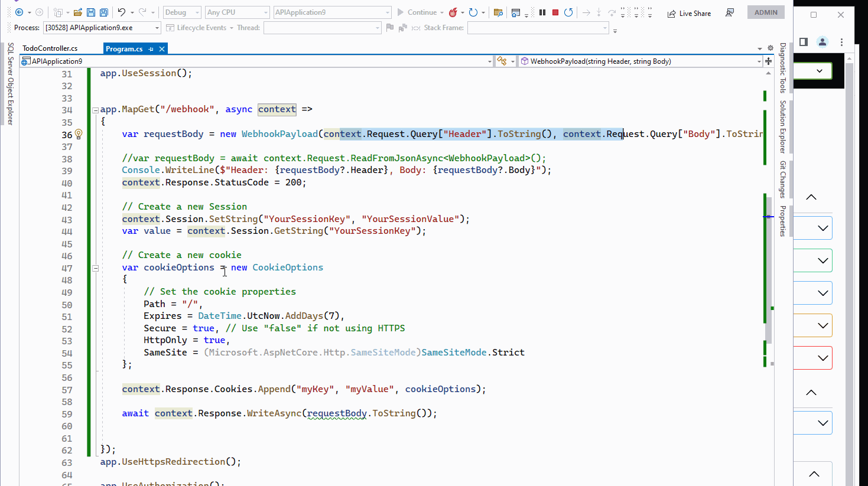Image resolution: width=868 pixels, height=486 pixels.
Task: Switch to the TodoController.cs tab
Action: pos(50,48)
